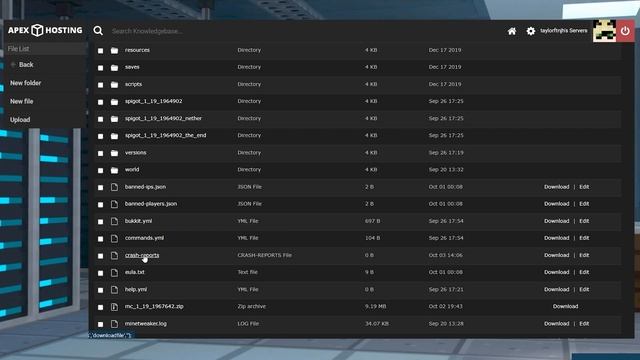Open the scripts directory
The image size is (640, 360).
coord(133,84)
